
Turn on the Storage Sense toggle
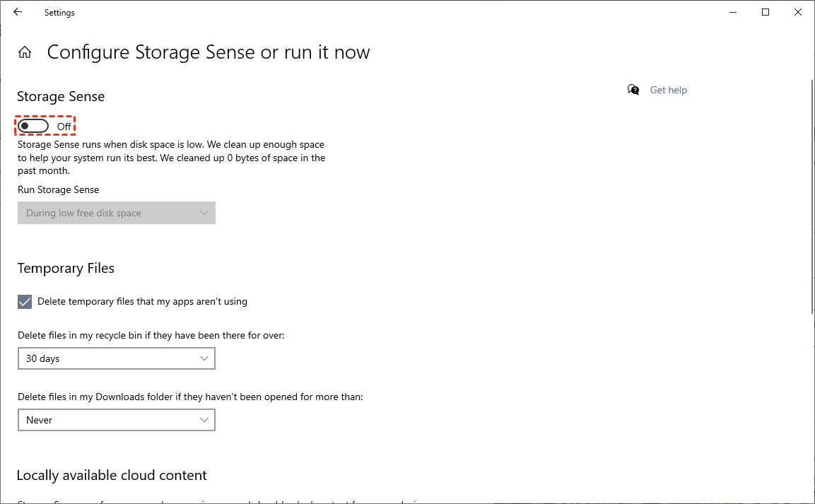(33, 126)
